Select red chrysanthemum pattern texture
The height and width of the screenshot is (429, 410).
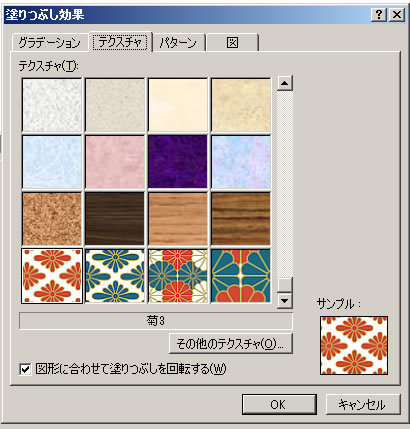click(x=52, y=276)
